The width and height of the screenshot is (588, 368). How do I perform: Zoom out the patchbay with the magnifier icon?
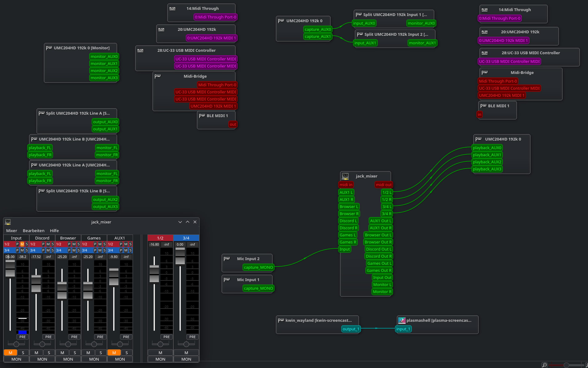tap(545, 365)
